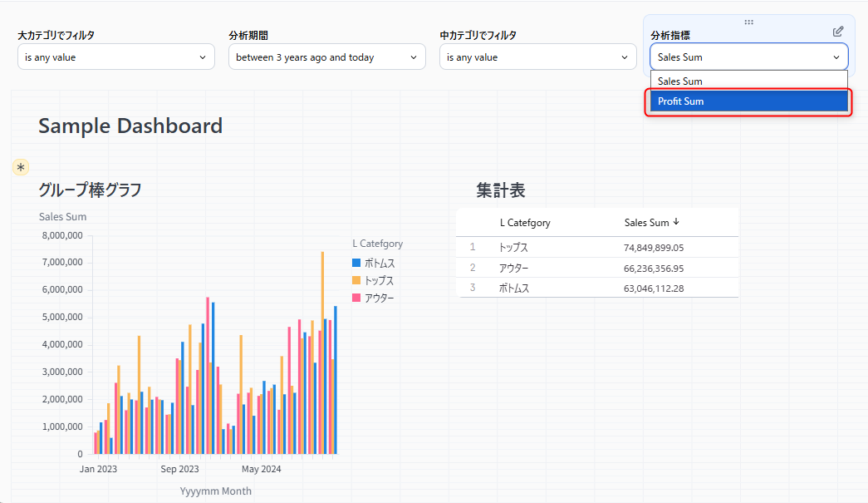Click the グループ棒グラフ chart title

90,190
